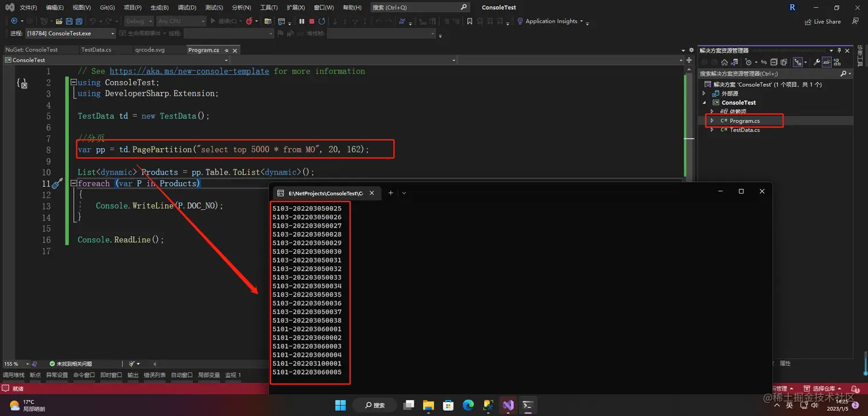Open Microsoft Edge from the taskbar
Image resolution: width=868 pixels, height=416 pixels.
pyautogui.click(x=468, y=405)
